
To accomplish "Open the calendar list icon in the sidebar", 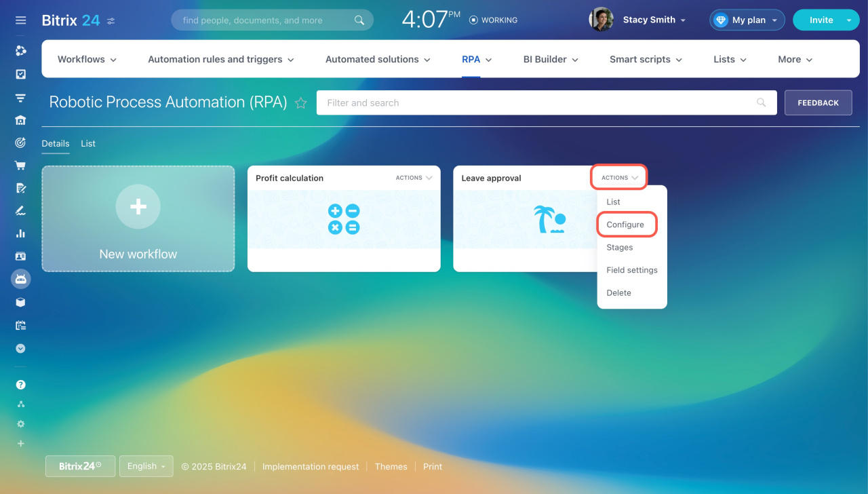I will 20,325.
